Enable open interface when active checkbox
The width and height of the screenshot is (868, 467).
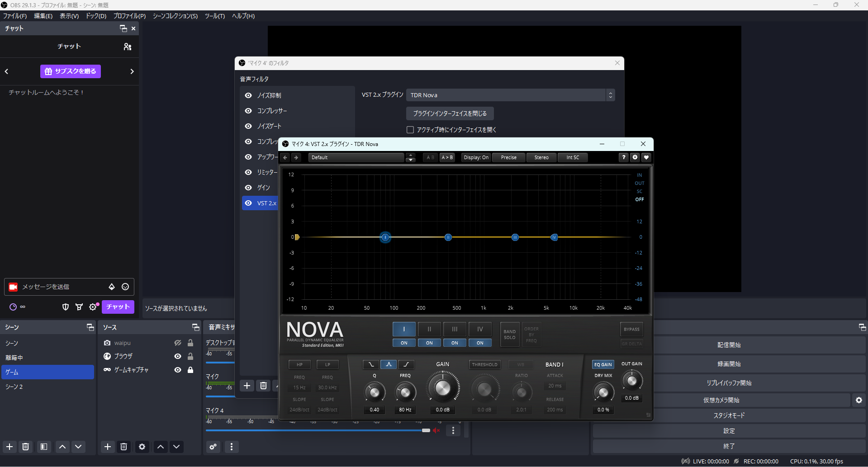tap(410, 130)
